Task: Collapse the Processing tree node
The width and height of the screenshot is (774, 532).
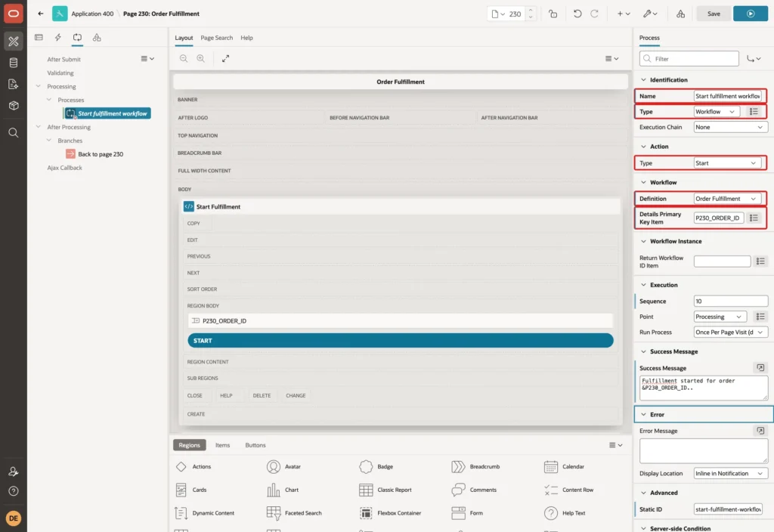Action: coord(39,86)
